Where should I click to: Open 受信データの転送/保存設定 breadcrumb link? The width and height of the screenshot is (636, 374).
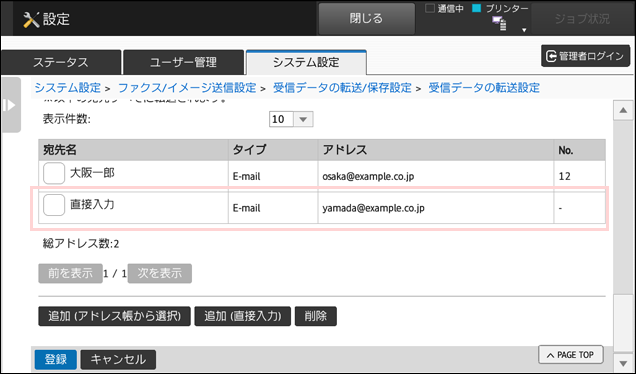[x=342, y=88]
